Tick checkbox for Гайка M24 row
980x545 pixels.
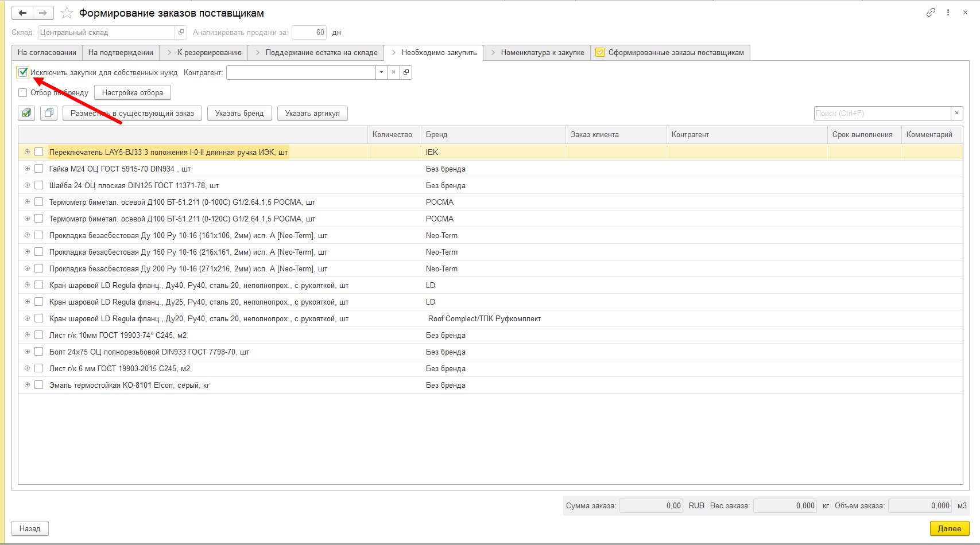pyautogui.click(x=39, y=169)
